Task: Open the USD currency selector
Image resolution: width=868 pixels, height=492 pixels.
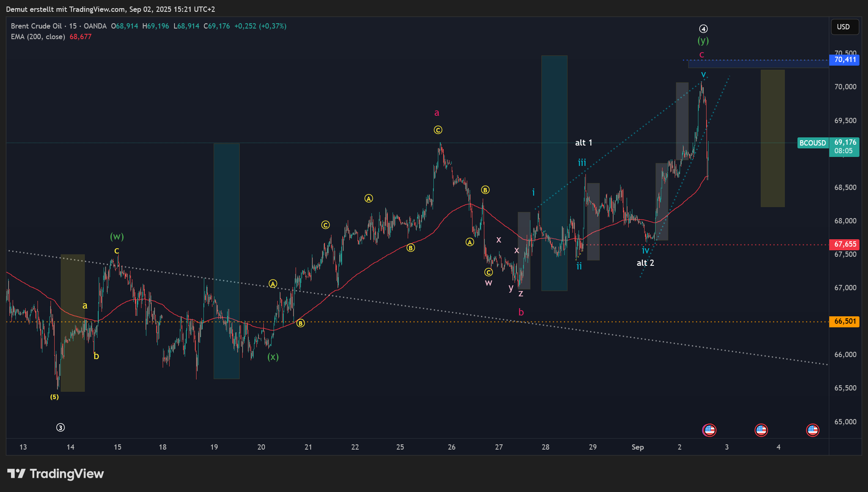Action: [844, 27]
